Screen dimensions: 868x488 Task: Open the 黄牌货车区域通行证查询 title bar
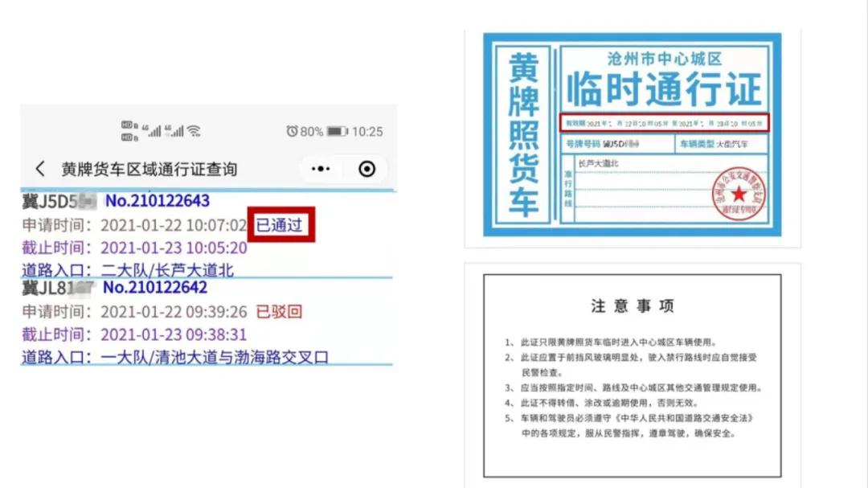click(149, 168)
